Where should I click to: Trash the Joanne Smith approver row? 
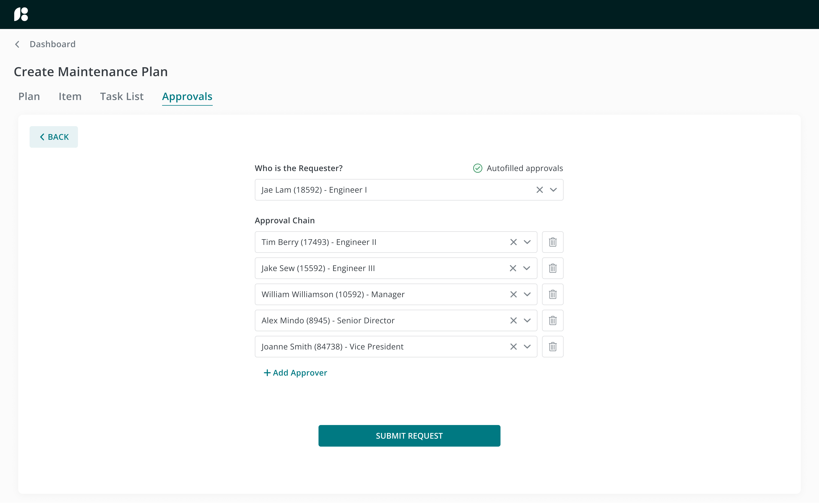pyautogui.click(x=552, y=347)
